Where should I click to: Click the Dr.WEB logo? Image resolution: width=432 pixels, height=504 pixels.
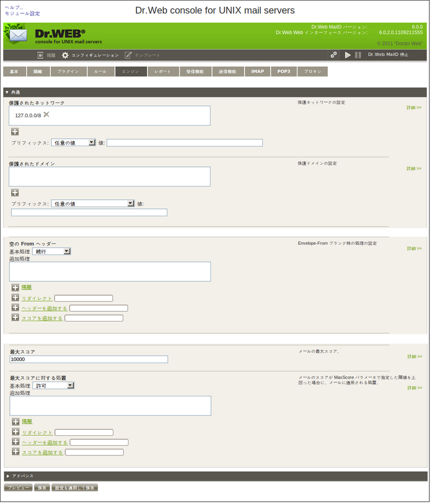tap(60, 33)
